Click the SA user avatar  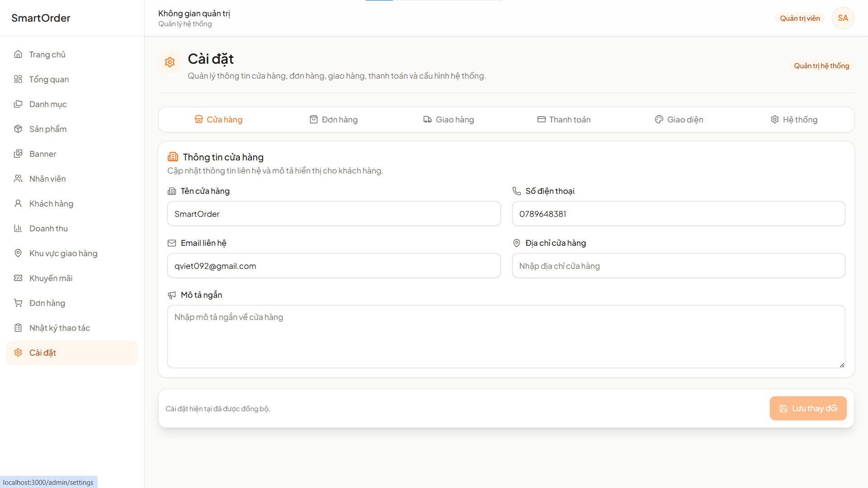point(843,18)
